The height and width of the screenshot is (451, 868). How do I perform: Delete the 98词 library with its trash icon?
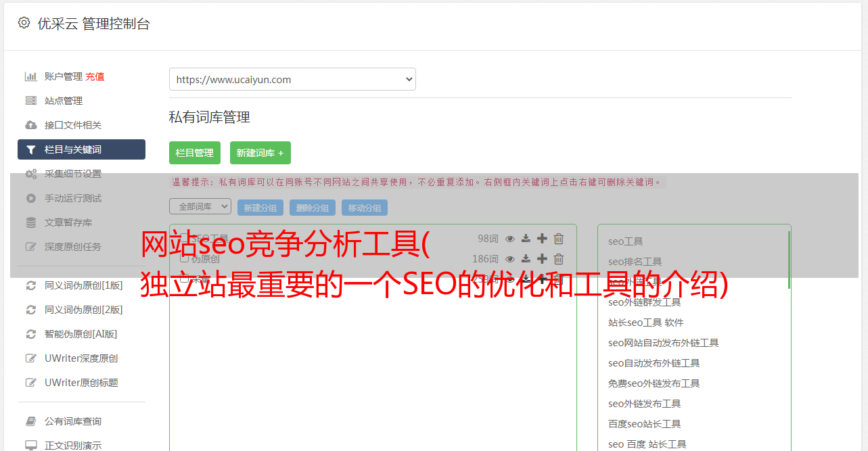point(559,239)
